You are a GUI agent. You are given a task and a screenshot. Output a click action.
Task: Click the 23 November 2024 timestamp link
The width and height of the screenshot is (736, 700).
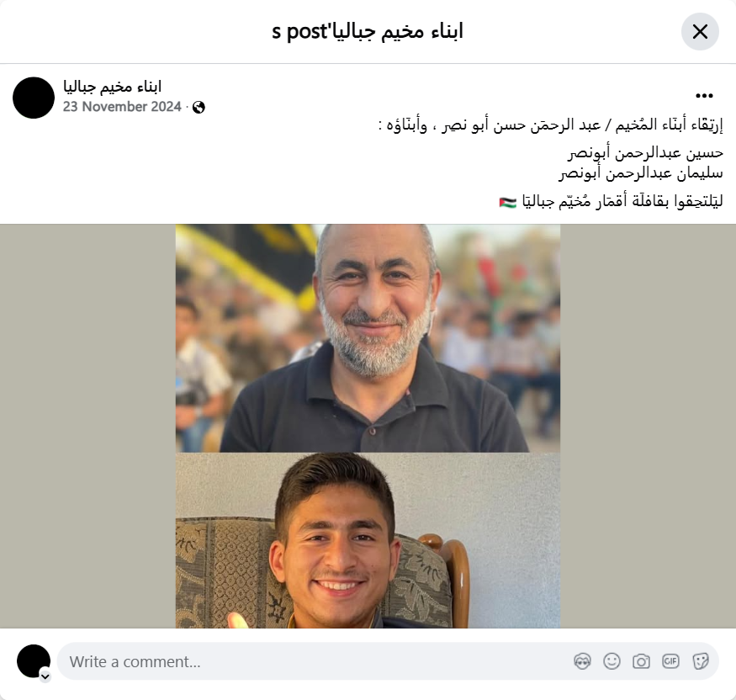click(x=122, y=107)
